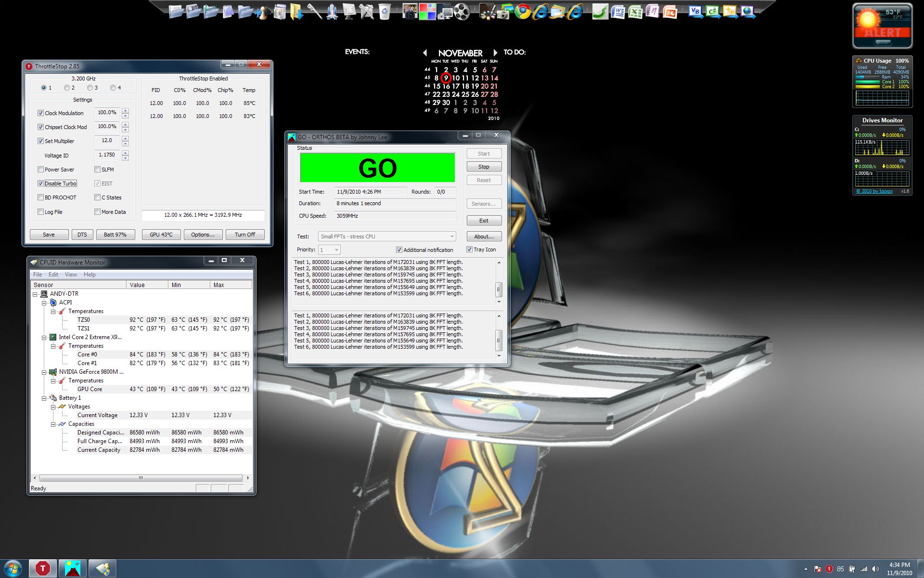The height and width of the screenshot is (578, 924).
Task: Open ThrottleStop from the taskbar
Action: point(43,569)
